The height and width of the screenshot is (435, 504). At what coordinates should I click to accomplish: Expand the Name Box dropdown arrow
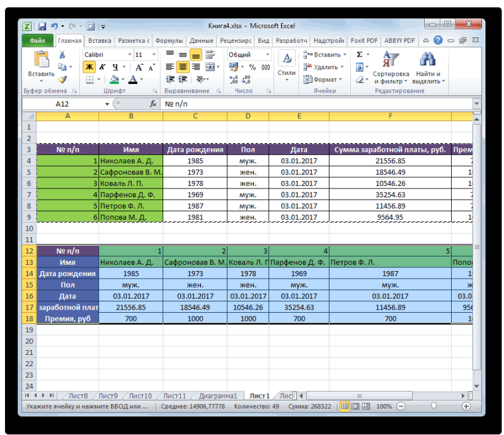[107, 104]
